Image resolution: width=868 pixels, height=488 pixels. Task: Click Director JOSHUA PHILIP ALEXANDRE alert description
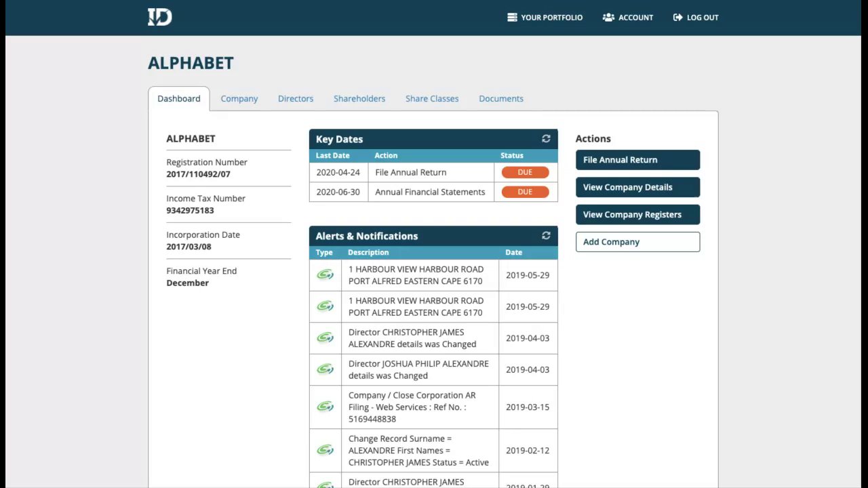tap(418, 369)
